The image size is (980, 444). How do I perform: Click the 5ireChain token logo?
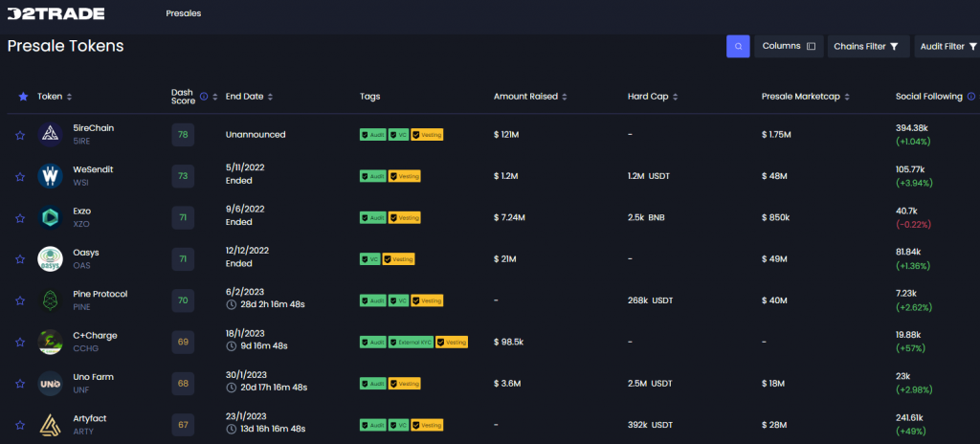click(x=50, y=135)
